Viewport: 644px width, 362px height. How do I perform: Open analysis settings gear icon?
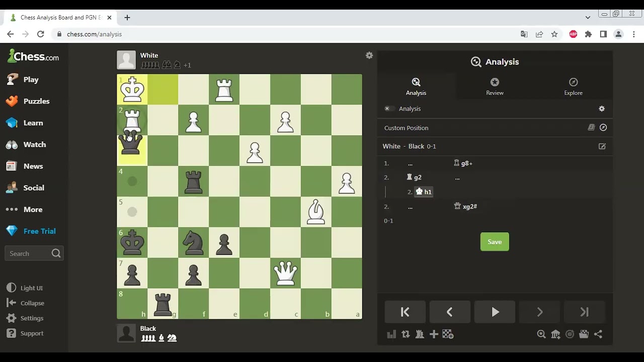click(x=602, y=109)
